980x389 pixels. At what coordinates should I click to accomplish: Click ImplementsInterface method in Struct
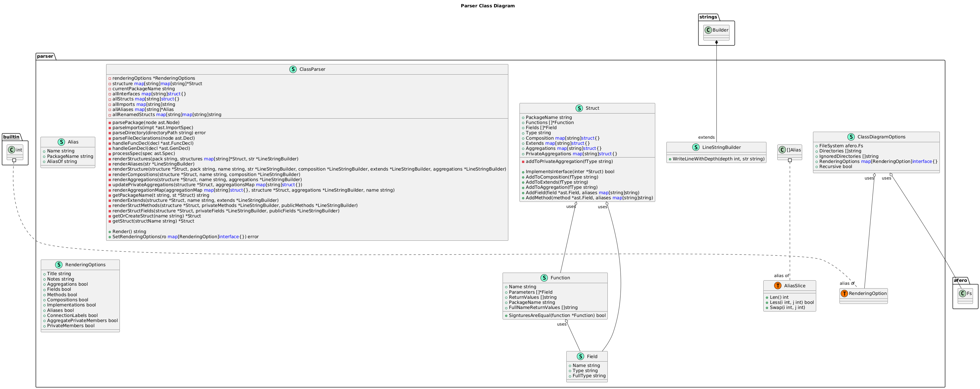click(568, 172)
